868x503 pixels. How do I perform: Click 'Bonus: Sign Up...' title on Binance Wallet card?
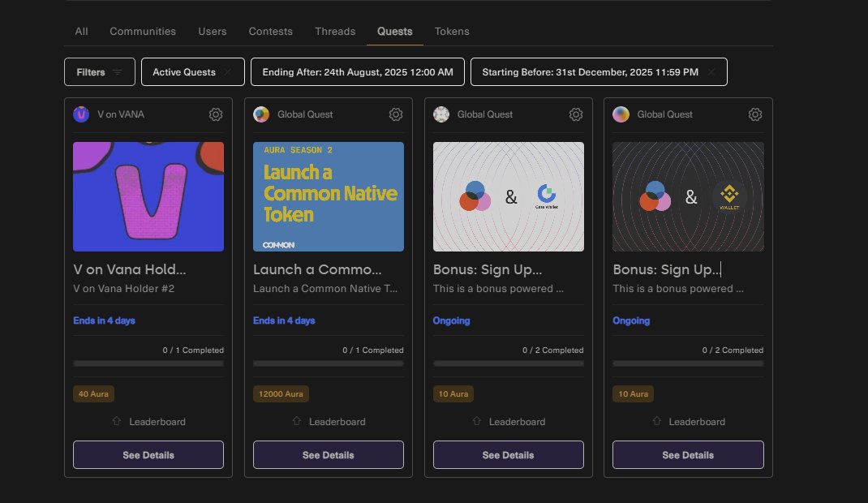pos(667,269)
